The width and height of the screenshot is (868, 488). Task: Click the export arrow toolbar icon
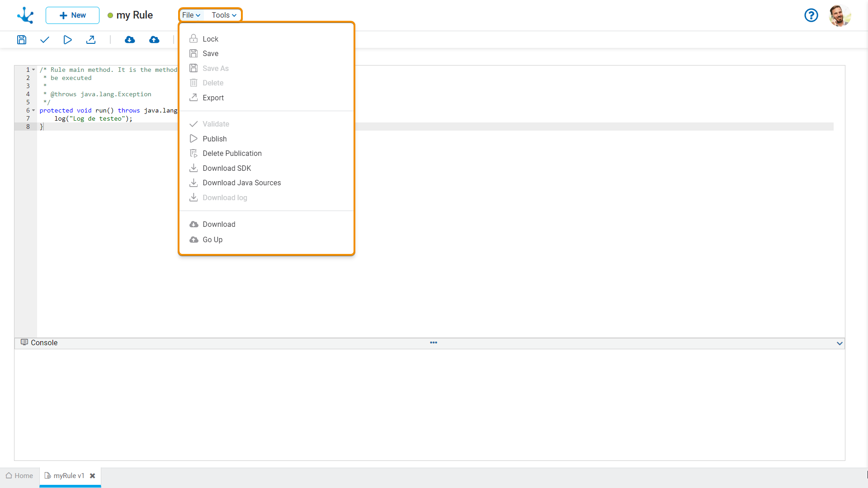pos(91,40)
